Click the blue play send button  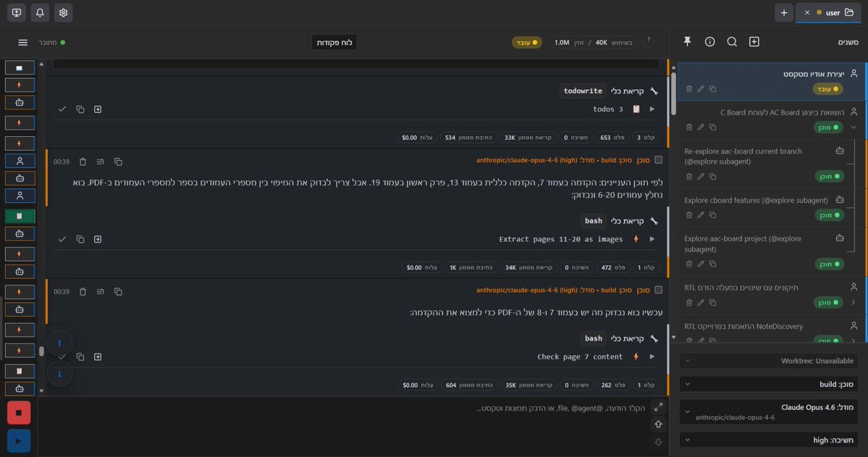19,441
